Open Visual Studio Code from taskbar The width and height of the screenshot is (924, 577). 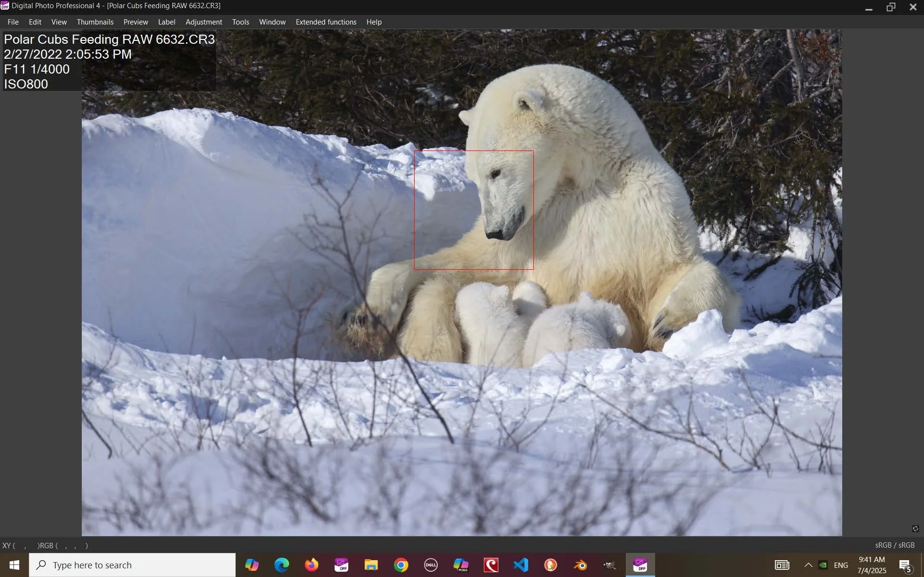pos(520,565)
